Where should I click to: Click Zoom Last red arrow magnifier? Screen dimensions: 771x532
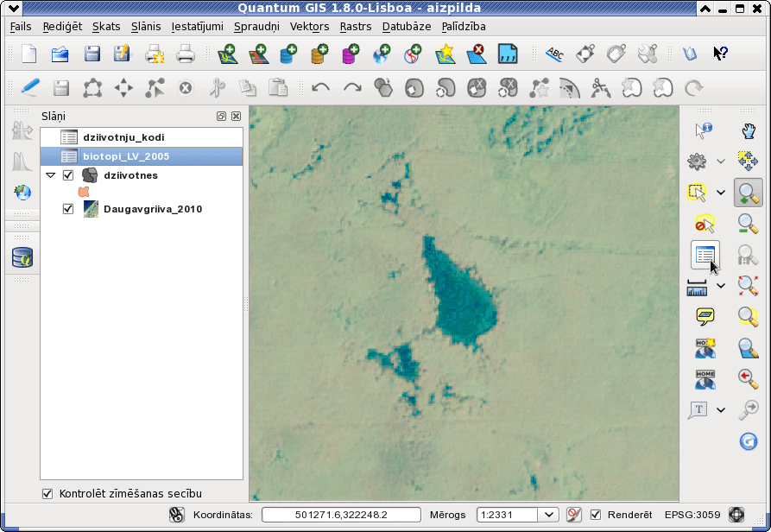click(749, 378)
